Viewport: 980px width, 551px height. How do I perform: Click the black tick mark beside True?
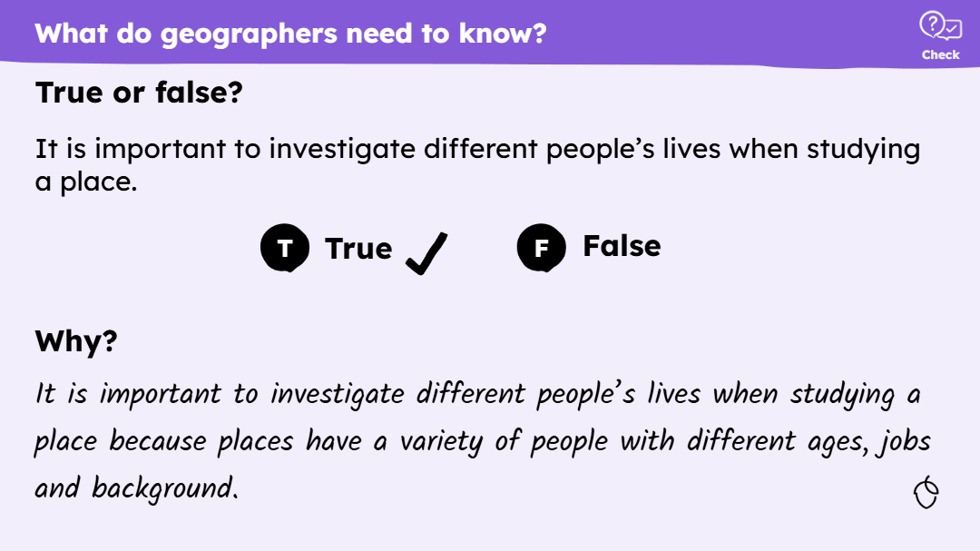[426, 252]
